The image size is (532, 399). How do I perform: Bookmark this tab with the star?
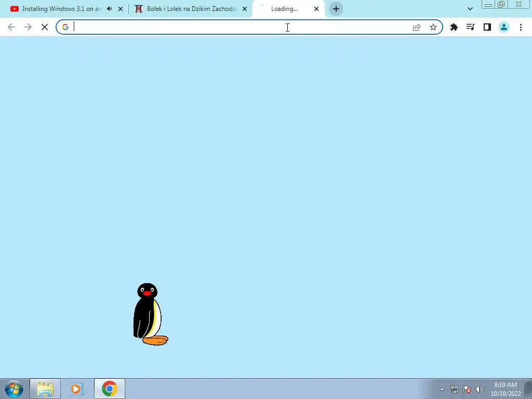(433, 27)
